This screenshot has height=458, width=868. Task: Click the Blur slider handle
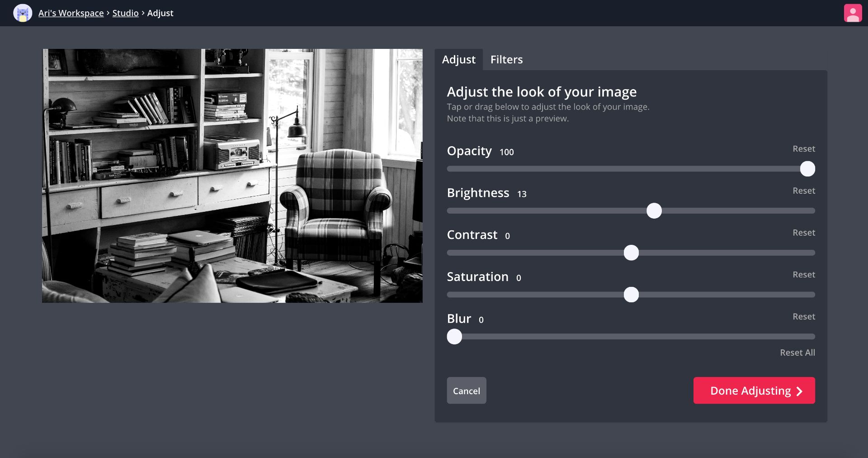pos(454,337)
